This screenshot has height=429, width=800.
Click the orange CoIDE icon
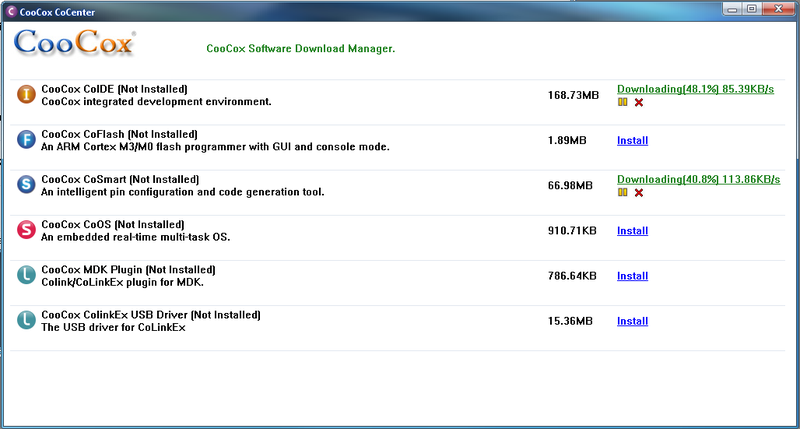coord(26,94)
